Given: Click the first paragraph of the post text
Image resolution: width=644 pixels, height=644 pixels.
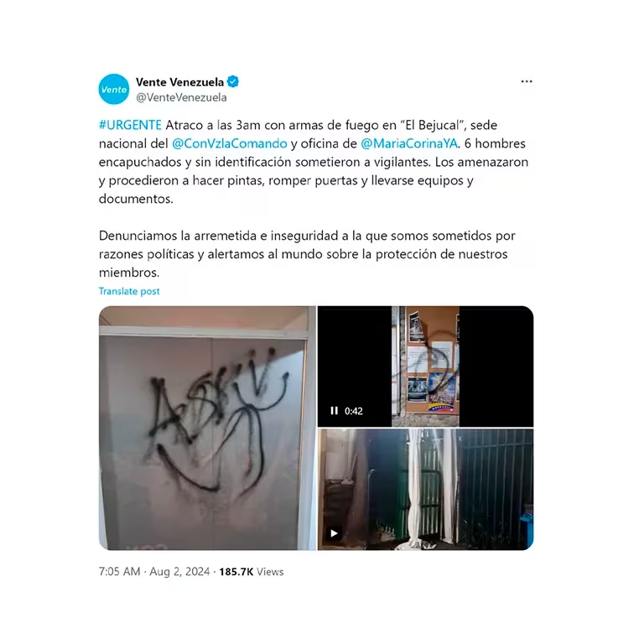Looking at the screenshot, I should [x=314, y=162].
